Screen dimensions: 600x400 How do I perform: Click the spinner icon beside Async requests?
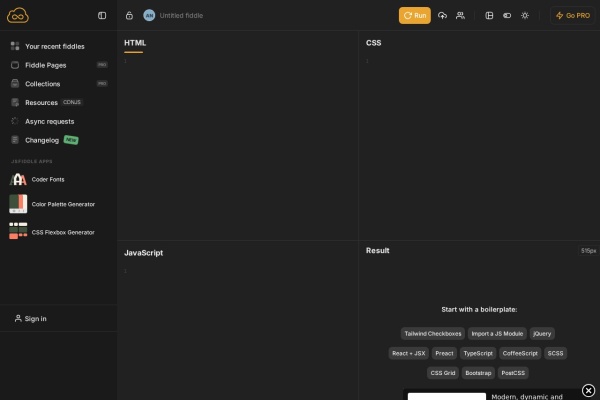coord(15,121)
